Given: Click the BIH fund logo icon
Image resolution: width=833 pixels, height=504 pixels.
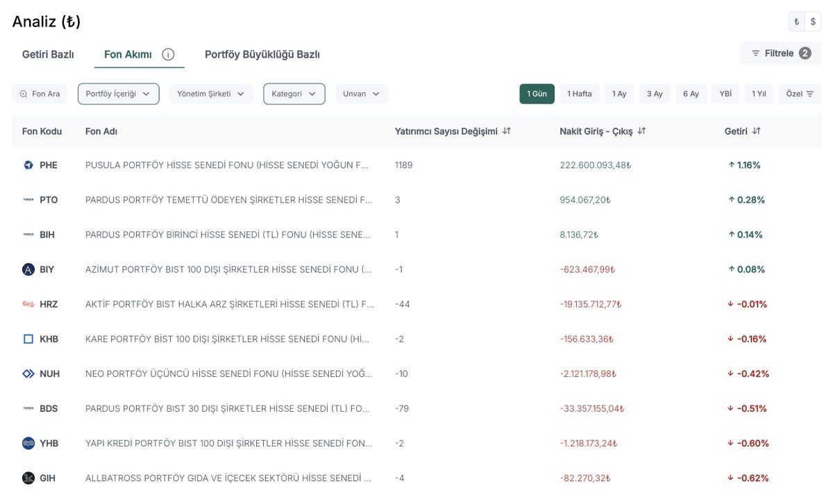Looking at the screenshot, I should click(28, 235).
